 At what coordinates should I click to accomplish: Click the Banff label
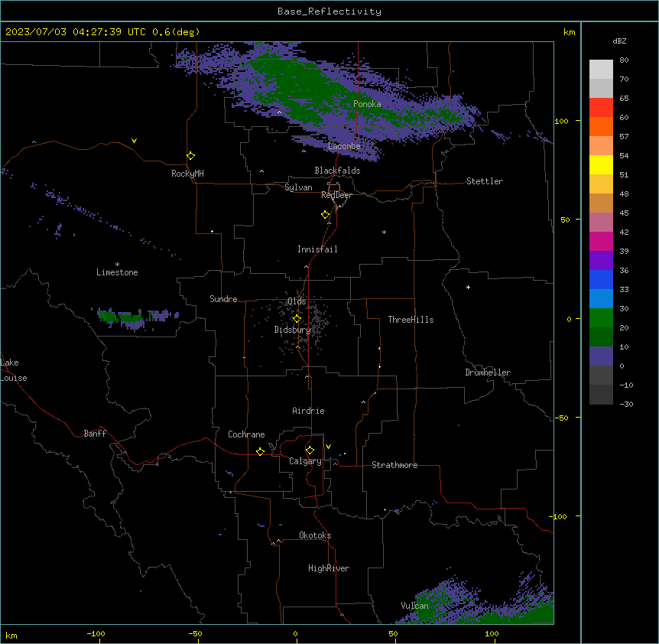pyautogui.click(x=95, y=434)
